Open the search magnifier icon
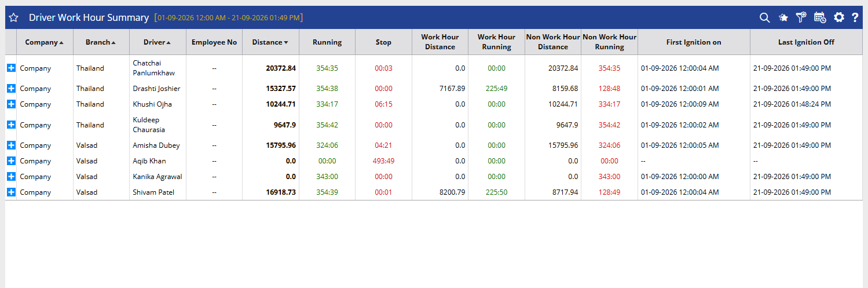 point(765,18)
